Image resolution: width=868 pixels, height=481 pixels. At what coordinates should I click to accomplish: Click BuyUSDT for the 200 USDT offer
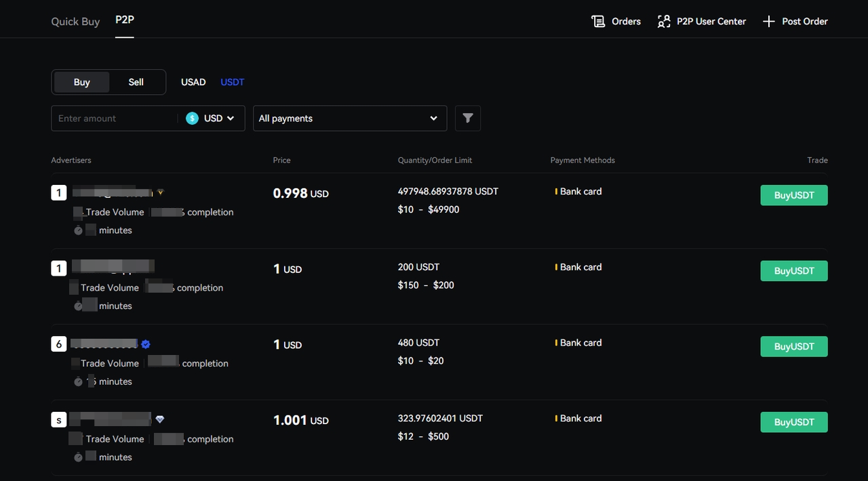(x=794, y=271)
